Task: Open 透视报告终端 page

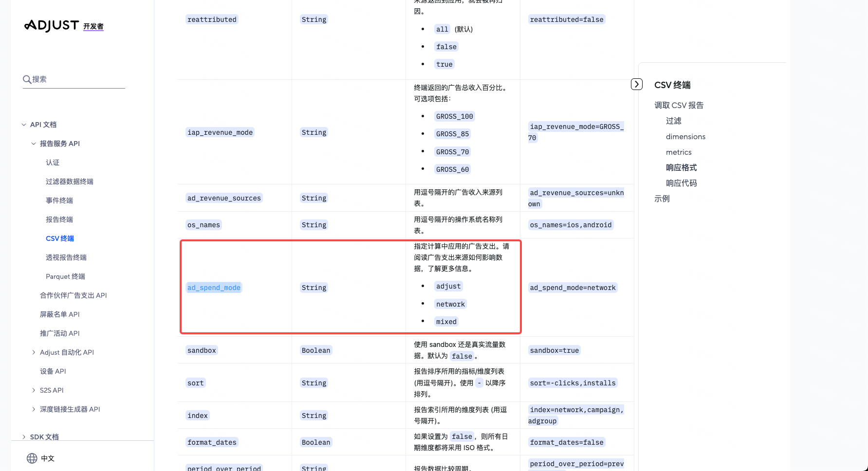Action: coord(66,257)
